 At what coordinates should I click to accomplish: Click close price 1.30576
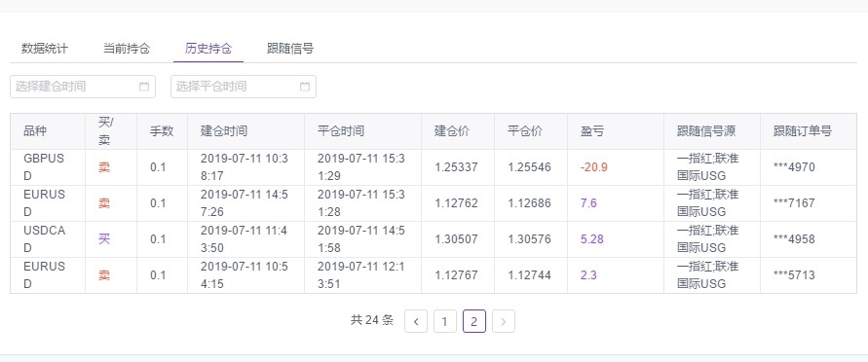[x=529, y=239]
